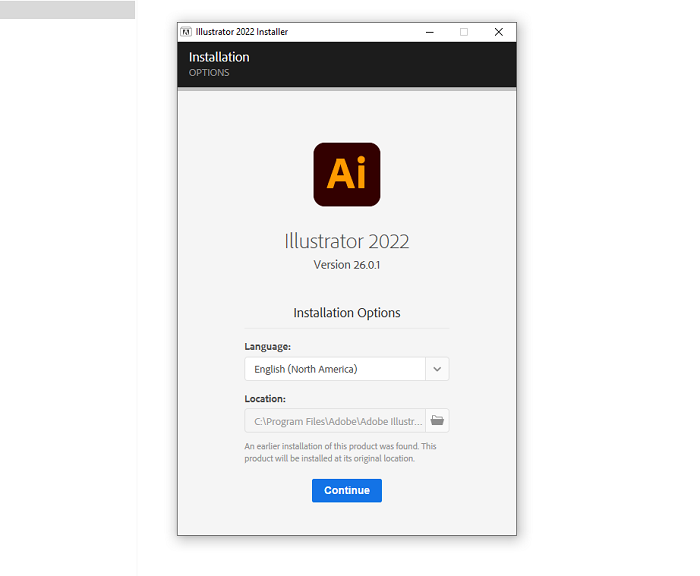Viewport: 700px width, 576px height.
Task: Click the earlier installation found notice
Action: 340,452
